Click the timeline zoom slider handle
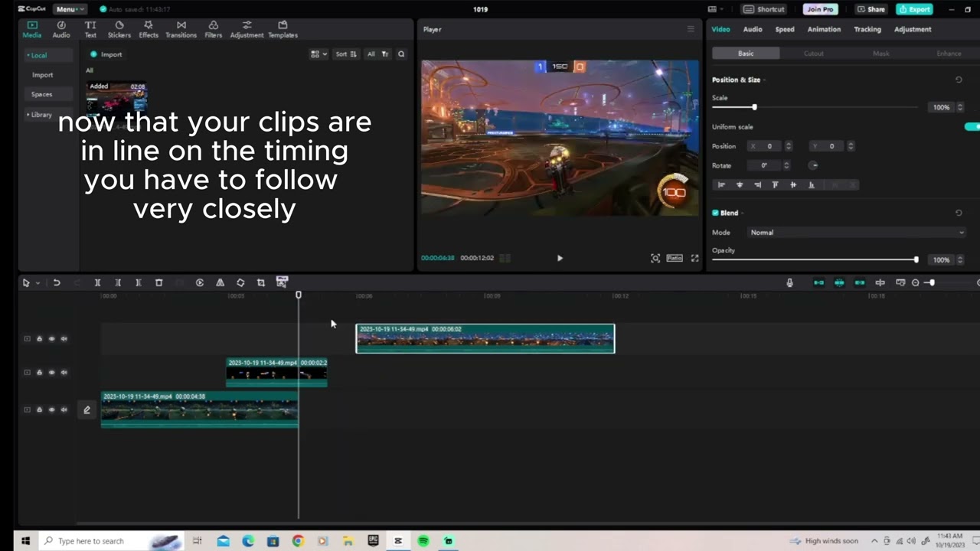Screen dimensions: 980x551 click(x=931, y=283)
